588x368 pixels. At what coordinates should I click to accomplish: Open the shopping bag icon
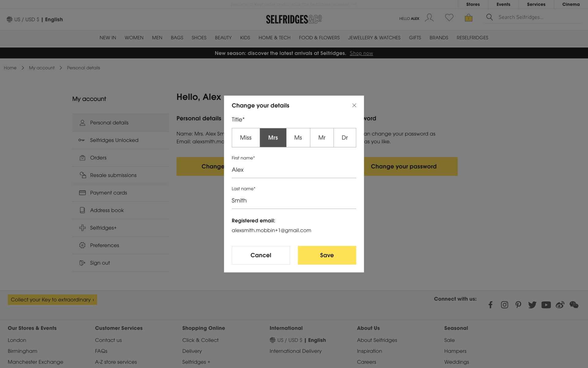pyautogui.click(x=468, y=18)
